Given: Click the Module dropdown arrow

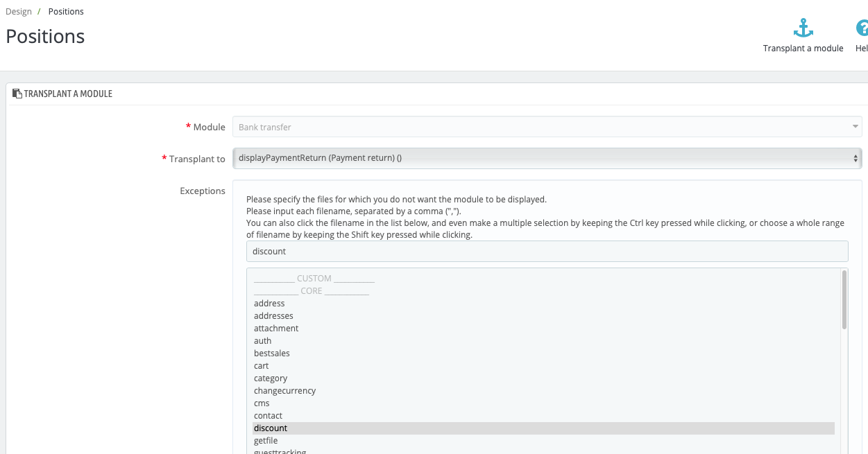Looking at the screenshot, I should pyautogui.click(x=855, y=127).
